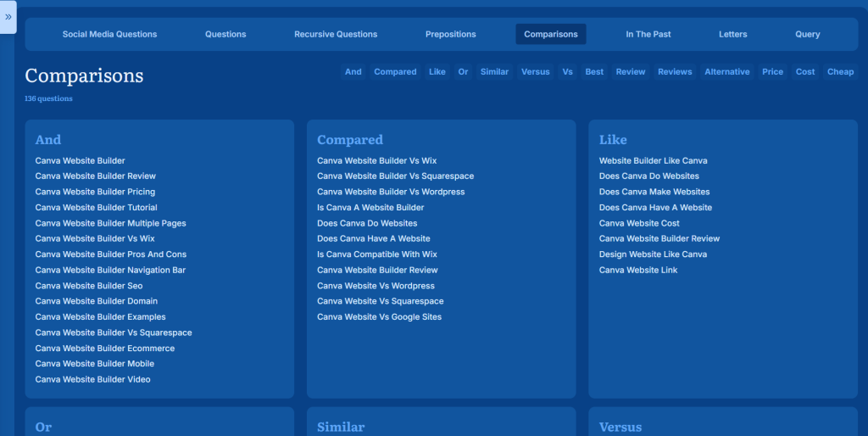Click the Like card heading

pyautogui.click(x=613, y=140)
